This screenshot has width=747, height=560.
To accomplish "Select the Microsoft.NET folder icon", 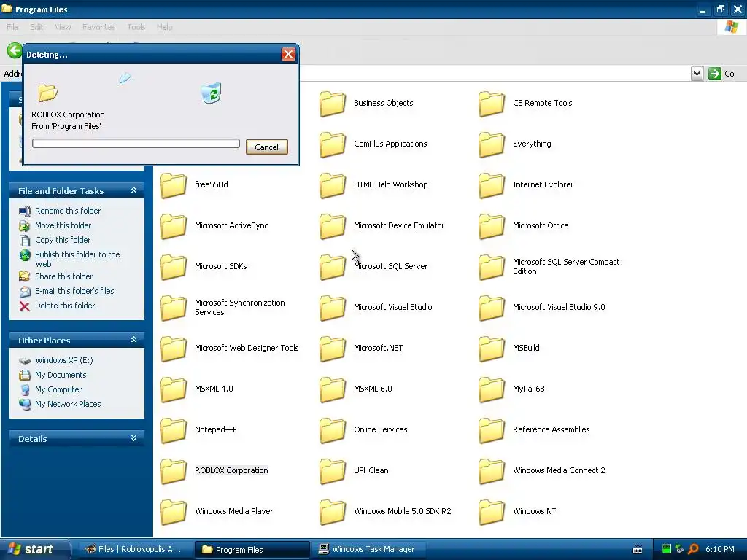I will tap(333, 349).
